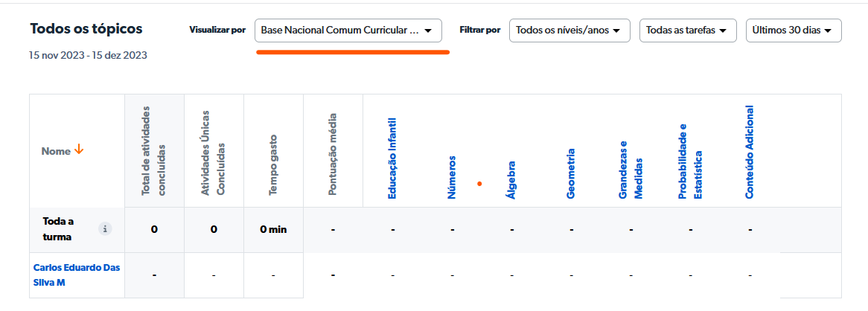Open student Carlos Eduardo Das Silva M
The image size is (868, 311).
pyautogui.click(x=77, y=275)
